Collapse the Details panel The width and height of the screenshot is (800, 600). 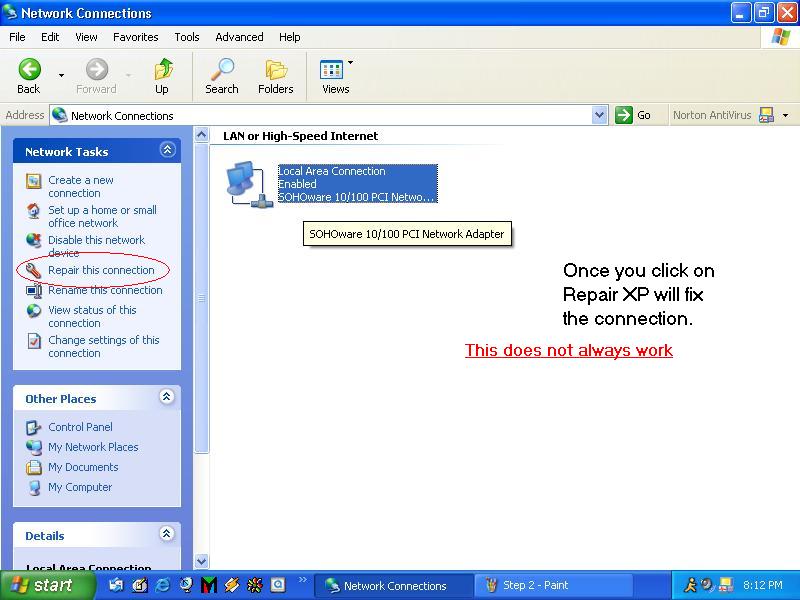pos(167,534)
